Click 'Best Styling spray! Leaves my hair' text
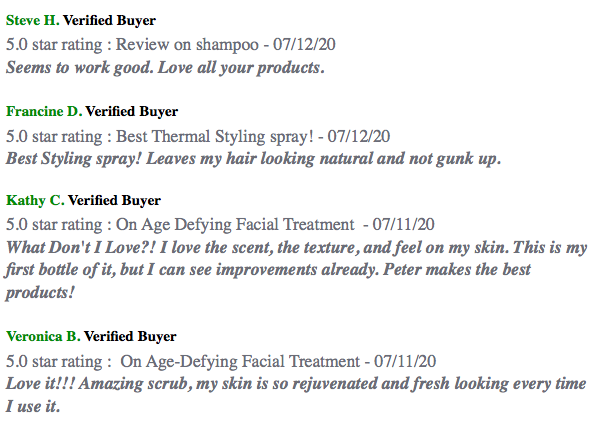The image size is (596, 443). [254, 159]
